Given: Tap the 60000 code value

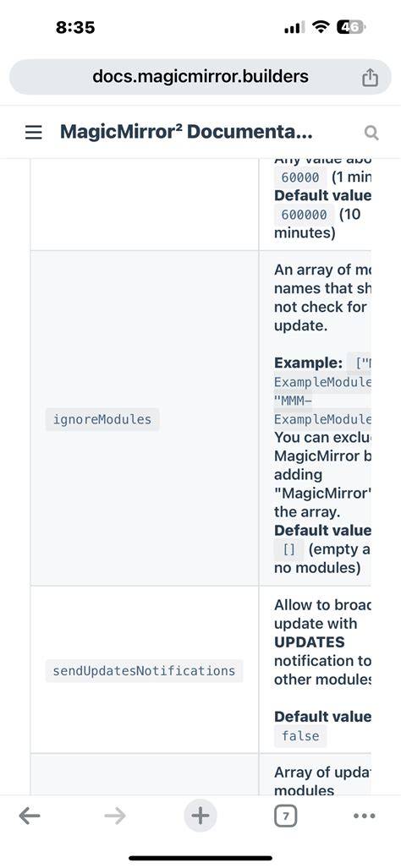Looking at the screenshot, I should coord(300,177).
